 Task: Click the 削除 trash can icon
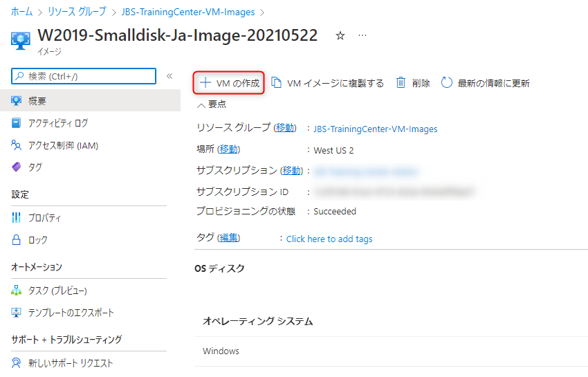[401, 82]
